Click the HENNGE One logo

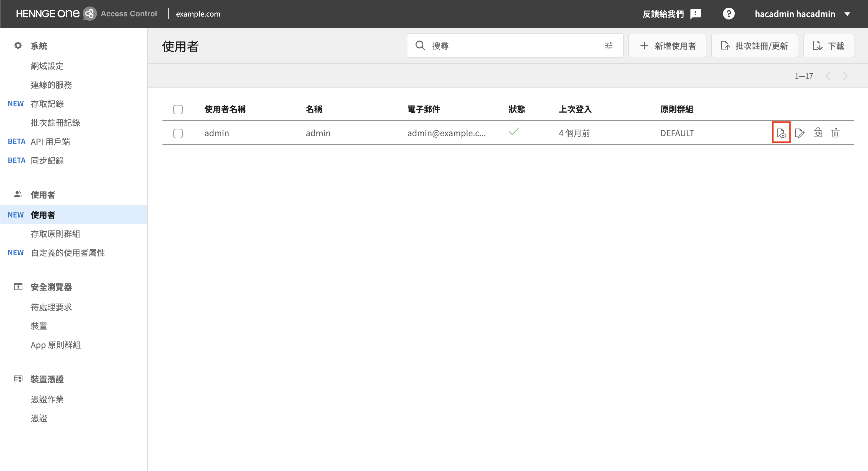click(56, 14)
